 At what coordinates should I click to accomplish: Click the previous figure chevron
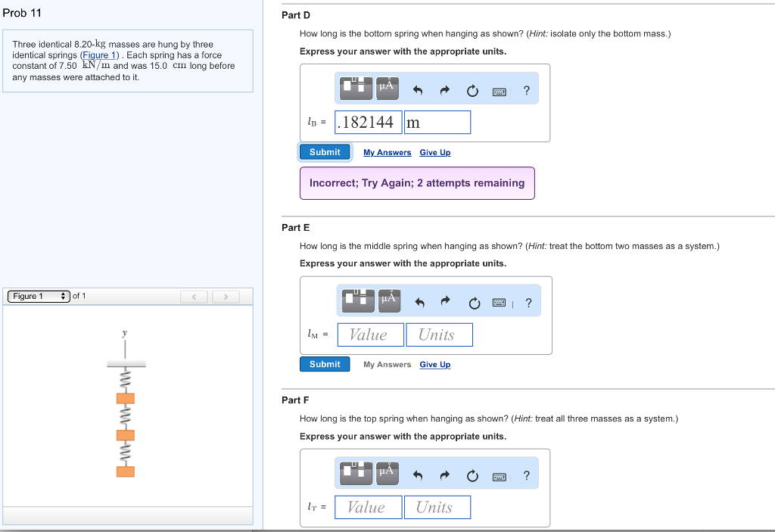(194, 297)
